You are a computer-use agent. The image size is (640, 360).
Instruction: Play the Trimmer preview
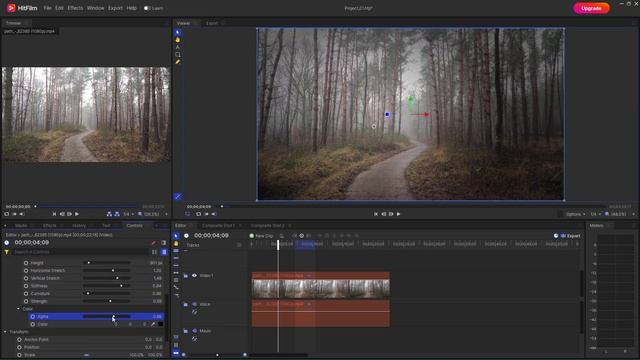click(77, 214)
